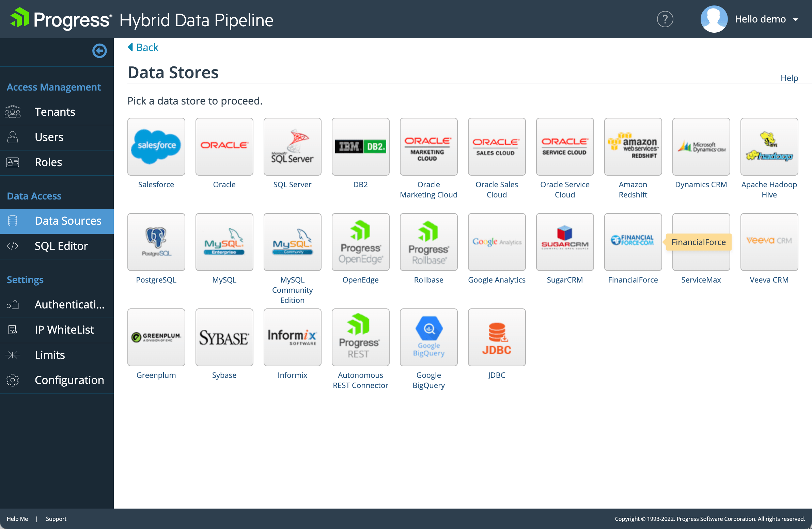Select the Google BigQuery data store
Viewport: 812px width, 529px height.
428,337
